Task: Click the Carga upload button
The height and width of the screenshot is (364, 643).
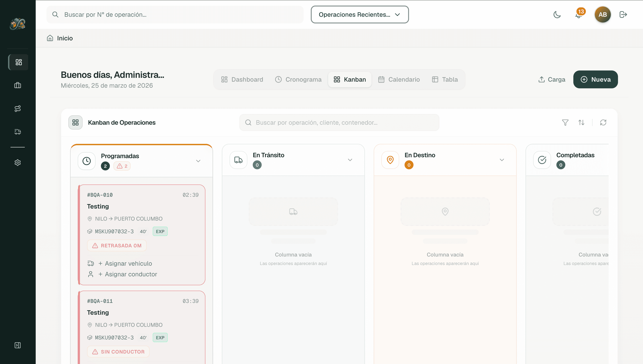Action: 551,79
